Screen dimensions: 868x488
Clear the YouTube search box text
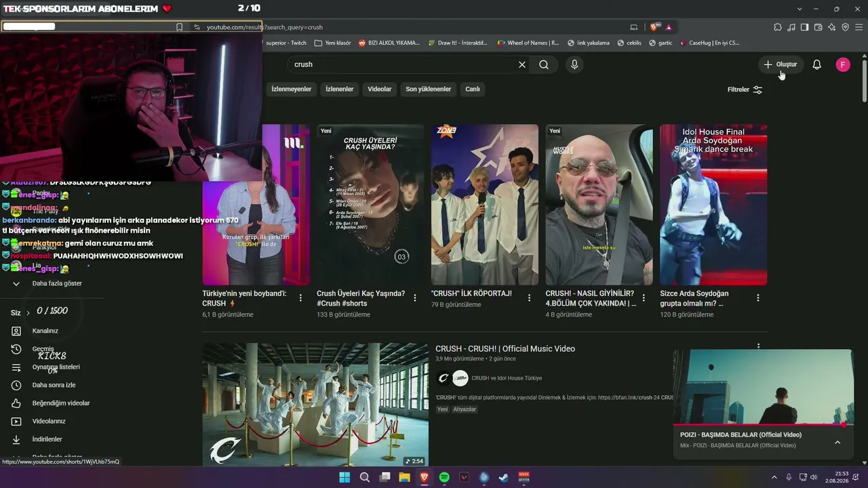coord(522,64)
